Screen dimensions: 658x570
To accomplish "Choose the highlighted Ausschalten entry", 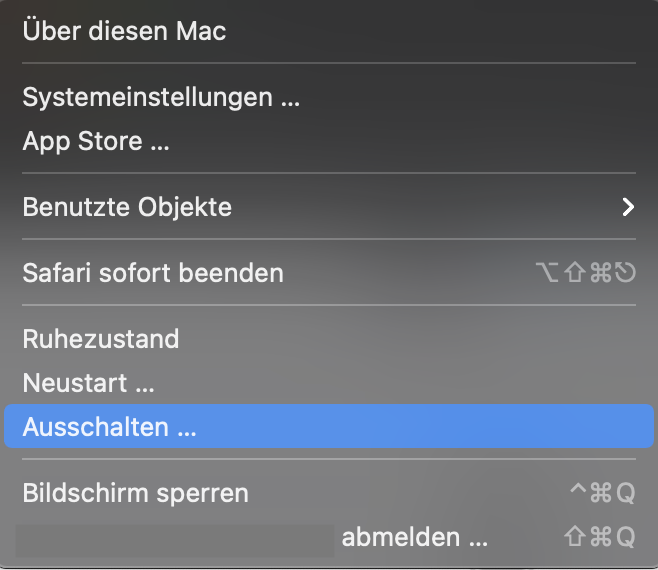I will (110, 428).
